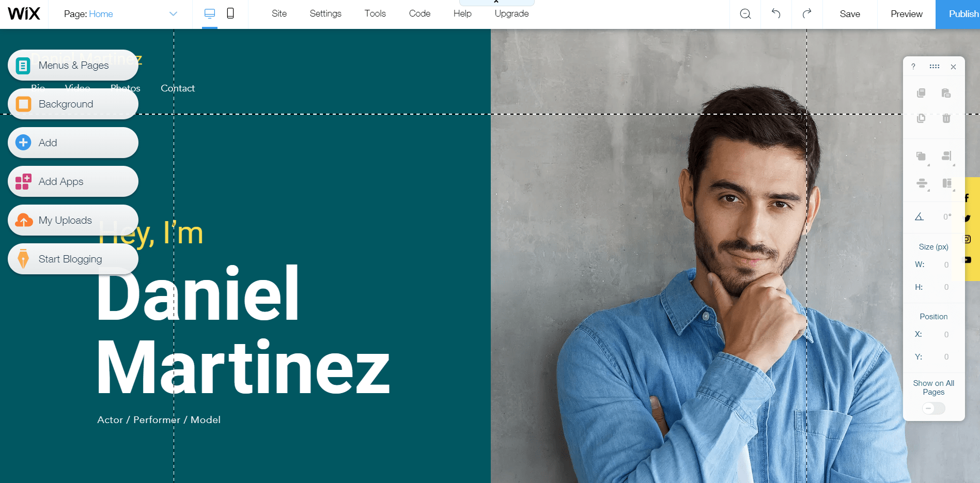This screenshot has height=483, width=980.
Task: Click the Publish button
Action: pos(959,14)
